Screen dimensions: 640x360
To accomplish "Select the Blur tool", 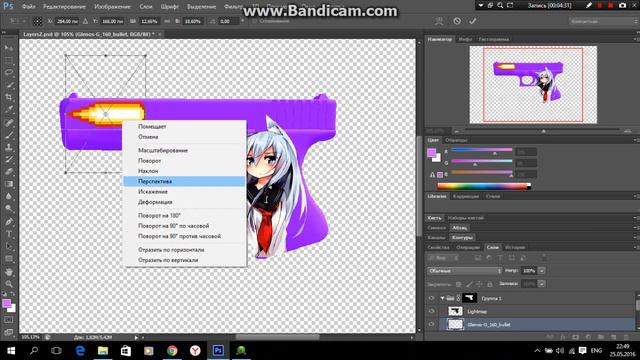I will click(9, 196).
